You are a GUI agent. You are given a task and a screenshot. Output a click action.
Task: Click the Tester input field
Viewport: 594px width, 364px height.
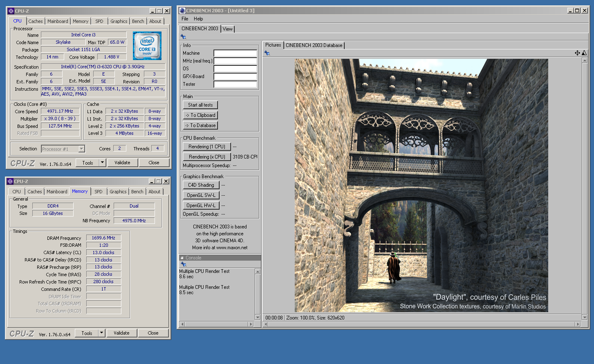pos(235,84)
